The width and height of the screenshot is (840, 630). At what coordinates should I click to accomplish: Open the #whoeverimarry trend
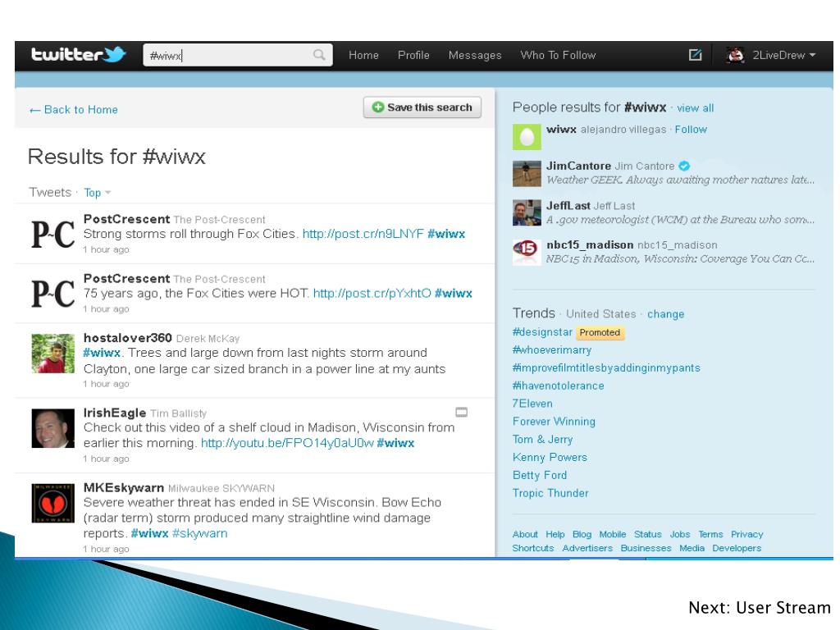pyautogui.click(x=552, y=349)
